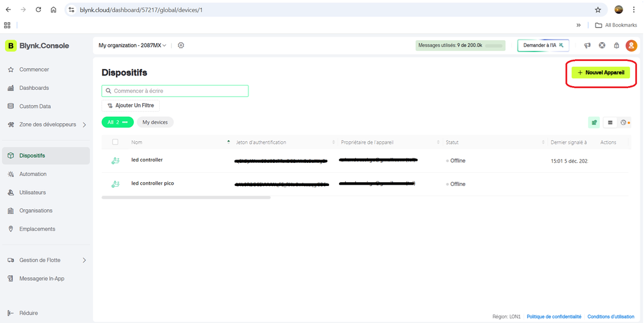Click Demander à l'IA button

[543, 45]
